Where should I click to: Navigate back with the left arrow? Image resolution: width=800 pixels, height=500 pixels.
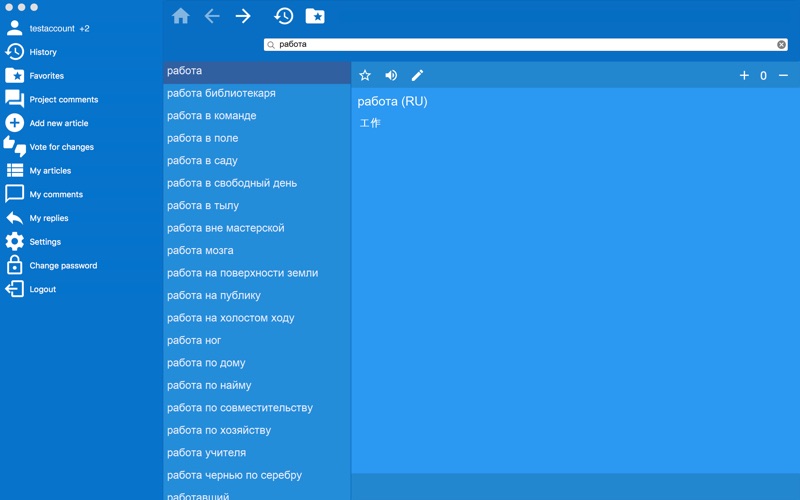212,16
